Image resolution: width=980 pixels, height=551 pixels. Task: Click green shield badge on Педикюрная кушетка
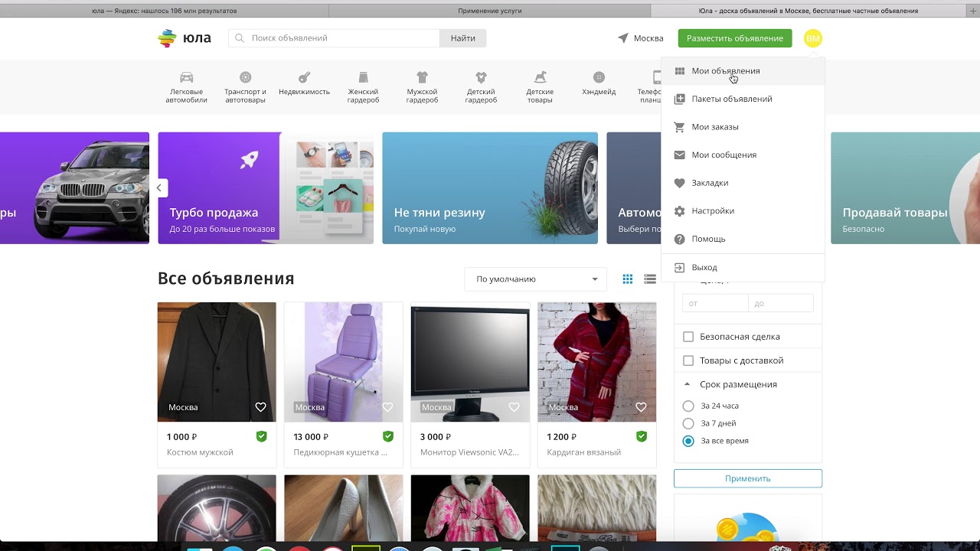click(388, 436)
